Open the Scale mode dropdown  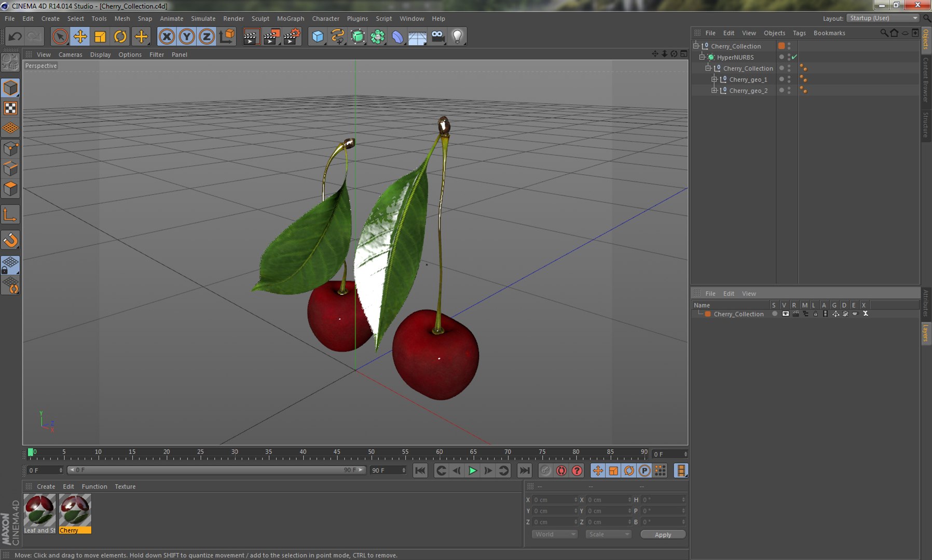(608, 534)
